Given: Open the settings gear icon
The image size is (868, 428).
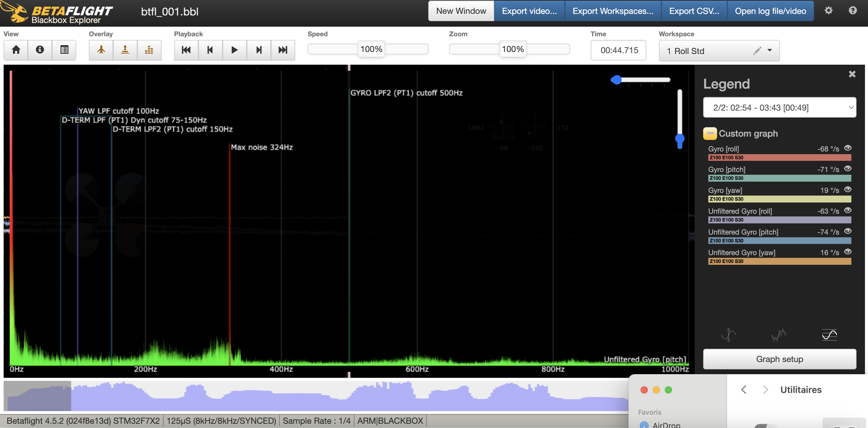Looking at the screenshot, I should pyautogui.click(x=828, y=11).
